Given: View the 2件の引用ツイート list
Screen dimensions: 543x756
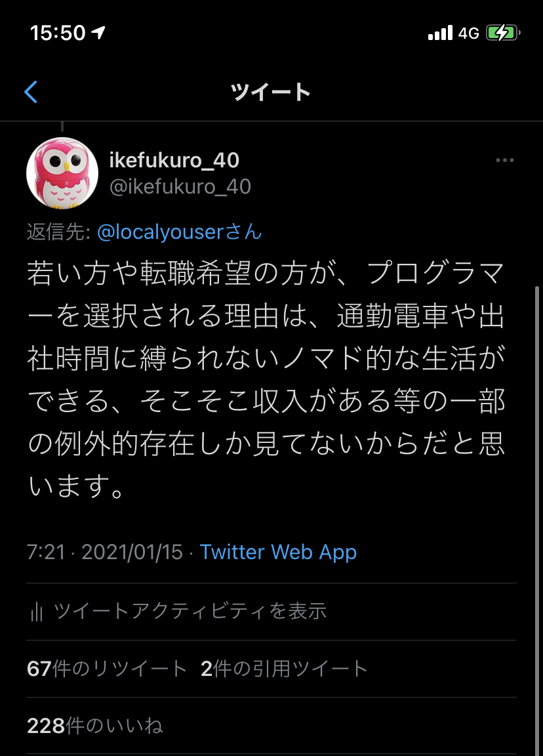Looking at the screenshot, I should 284,669.
